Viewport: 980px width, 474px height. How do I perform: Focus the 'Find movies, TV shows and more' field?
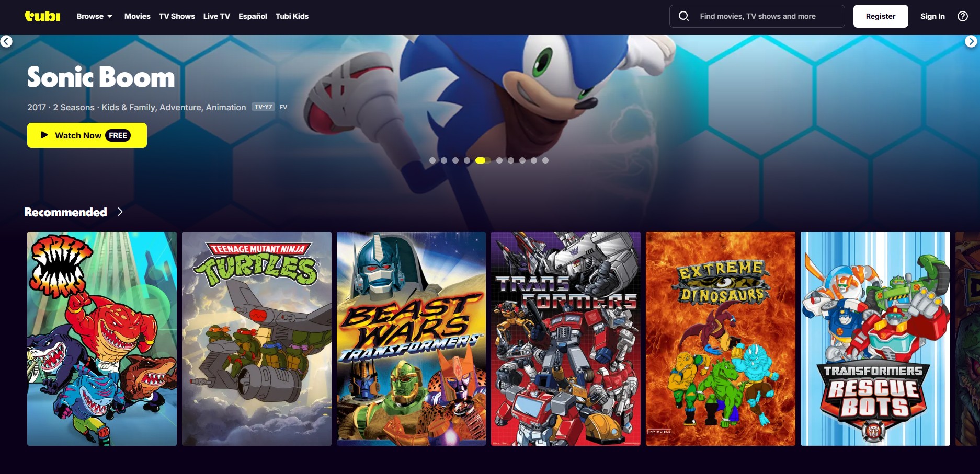[757, 16]
